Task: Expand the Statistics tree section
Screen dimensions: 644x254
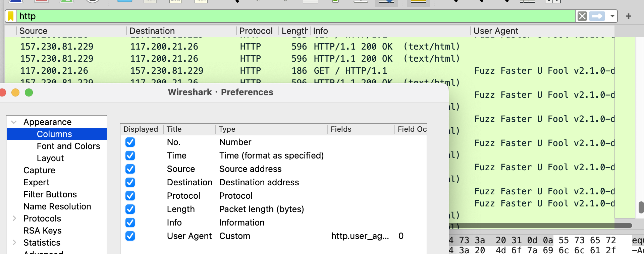Action: [x=14, y=243]
